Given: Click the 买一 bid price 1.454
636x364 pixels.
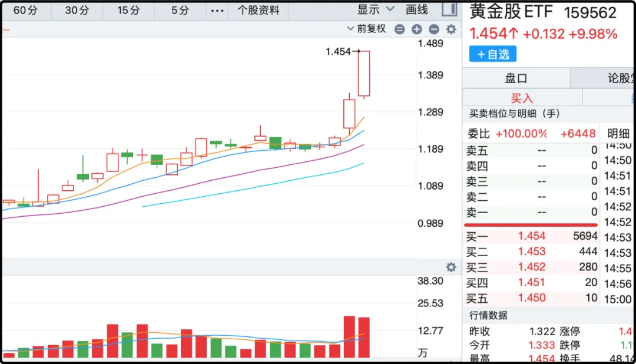Looking at the screenshot, I should 532,236.
